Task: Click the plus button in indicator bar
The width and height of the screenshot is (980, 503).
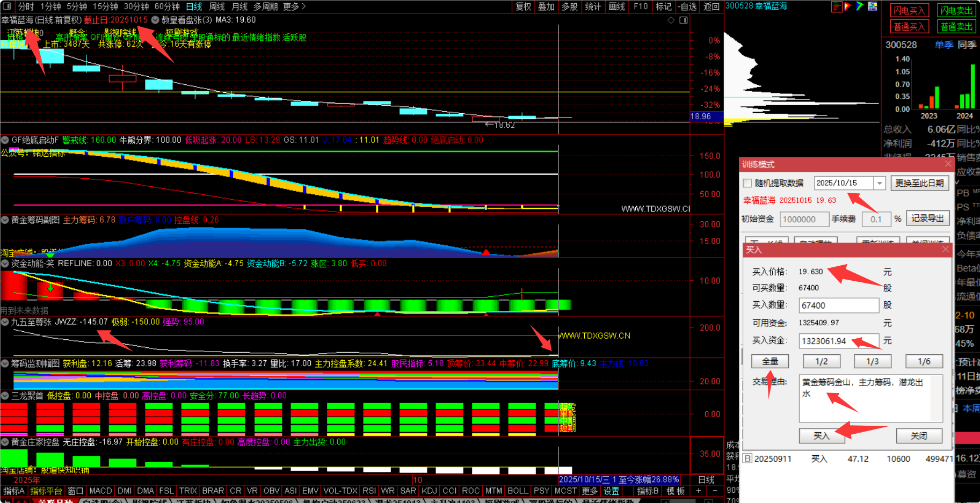Action: (x=699, y=491)
